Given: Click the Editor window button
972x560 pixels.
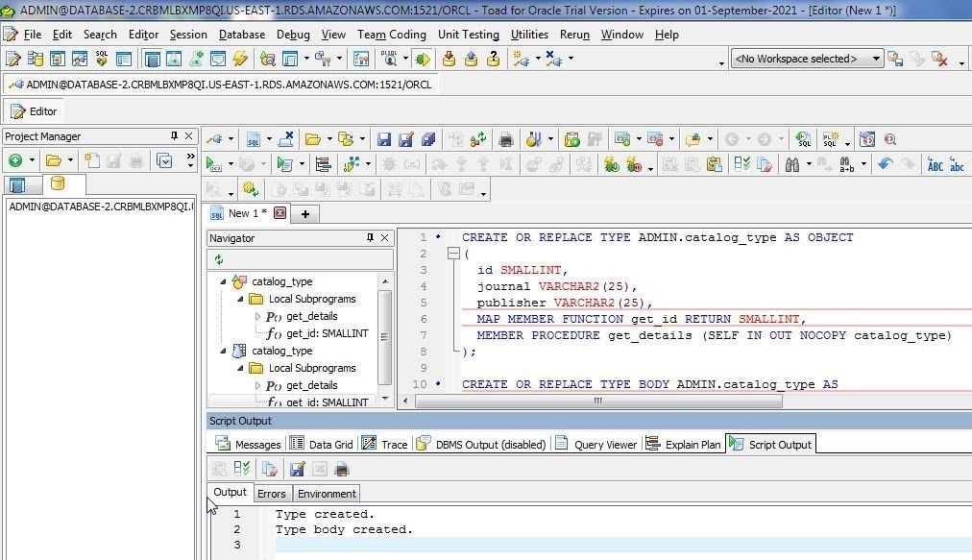Looking at the screenshot, I should coord(34,111).
